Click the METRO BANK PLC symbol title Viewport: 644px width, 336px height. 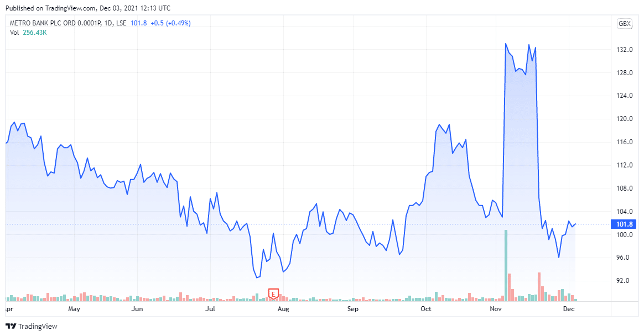(x=55, y=23)
